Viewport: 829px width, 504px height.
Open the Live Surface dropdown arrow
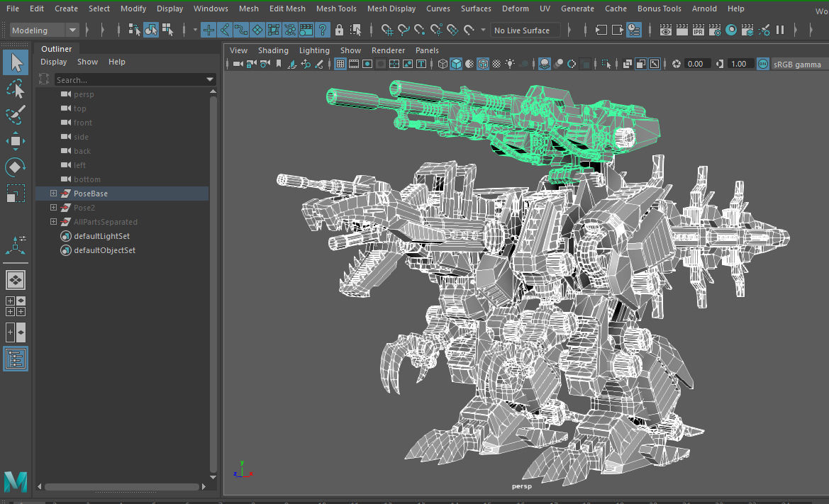(x=483, y=30)
